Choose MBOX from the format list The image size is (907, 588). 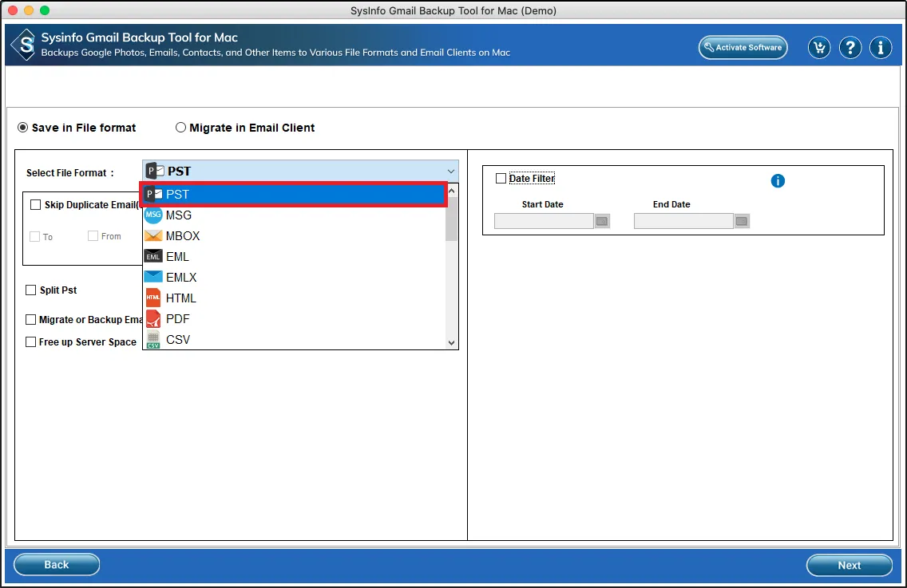[x=183, y=236]
